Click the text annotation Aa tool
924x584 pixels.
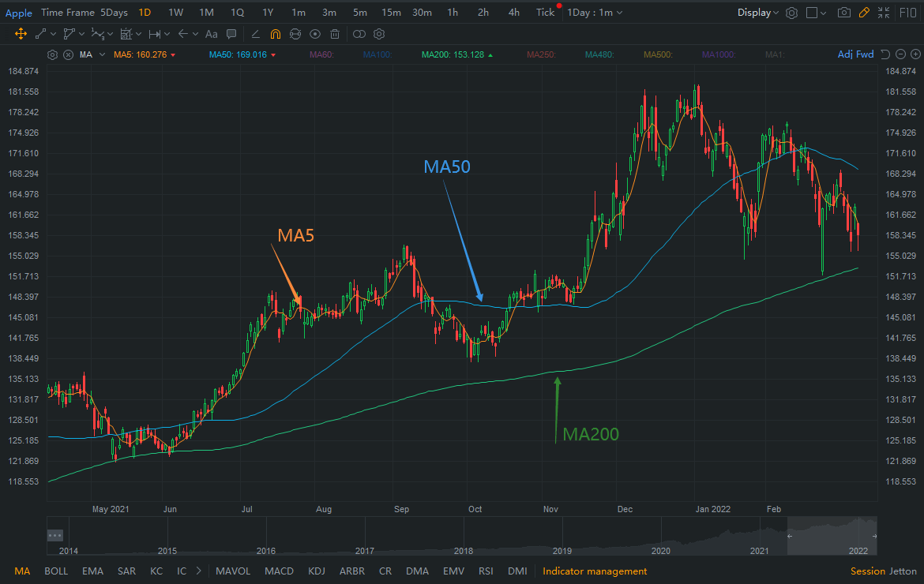point(211,34)
